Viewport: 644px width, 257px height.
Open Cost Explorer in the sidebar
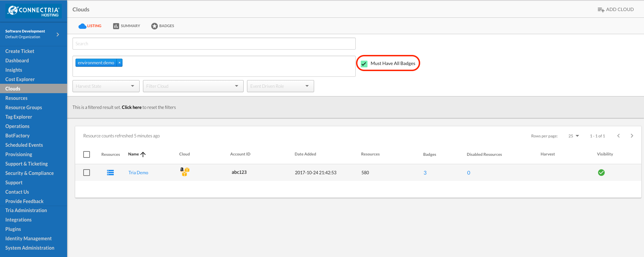click(20, 79)
